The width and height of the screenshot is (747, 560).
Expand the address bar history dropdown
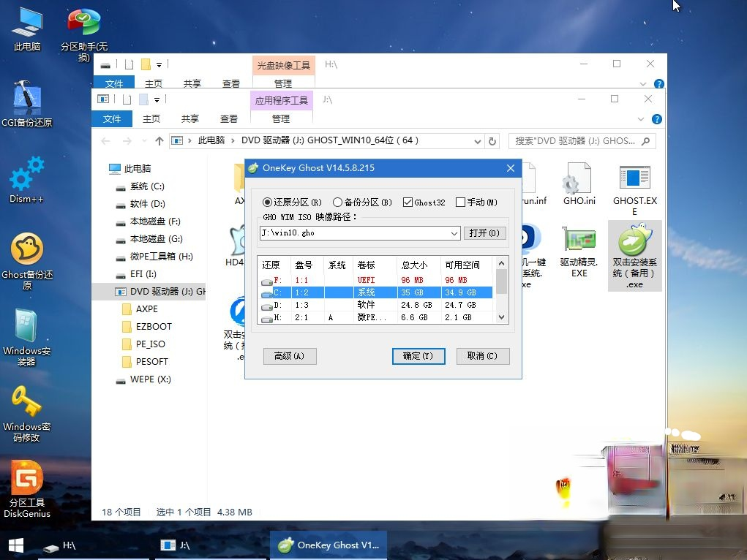477,141
